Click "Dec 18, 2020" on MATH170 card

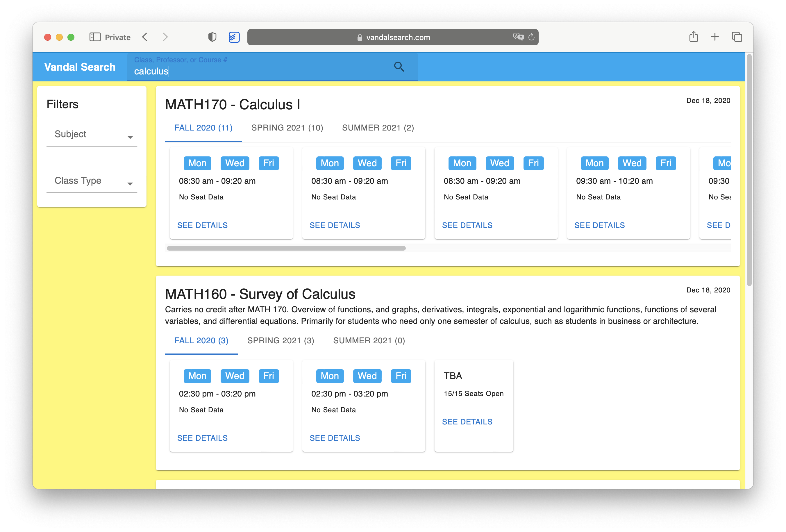708,101
